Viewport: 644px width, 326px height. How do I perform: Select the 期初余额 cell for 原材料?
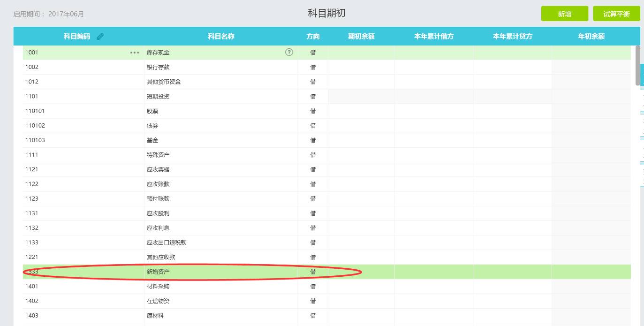(x=361, y=316)
